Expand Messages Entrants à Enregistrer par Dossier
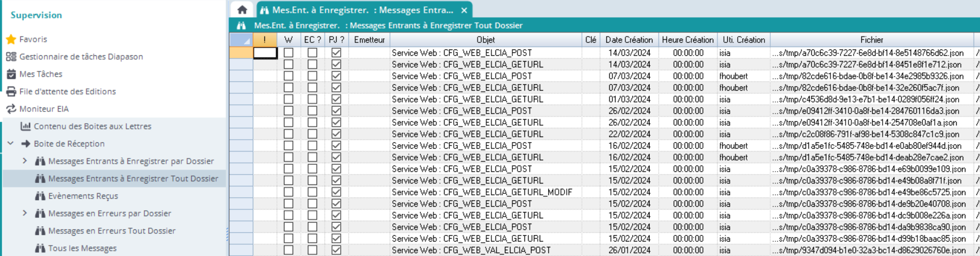Viewport: 980px width, 256px height. (25, 161)
